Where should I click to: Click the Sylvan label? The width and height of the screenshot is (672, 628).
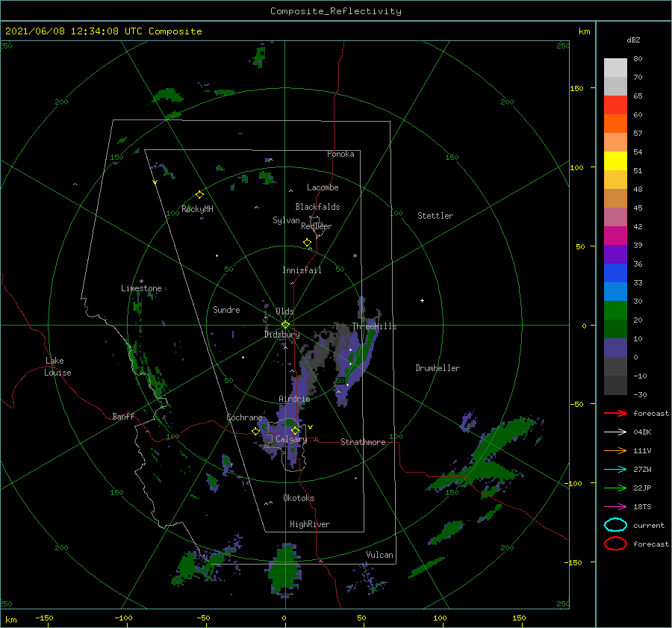tap(286, 220)
